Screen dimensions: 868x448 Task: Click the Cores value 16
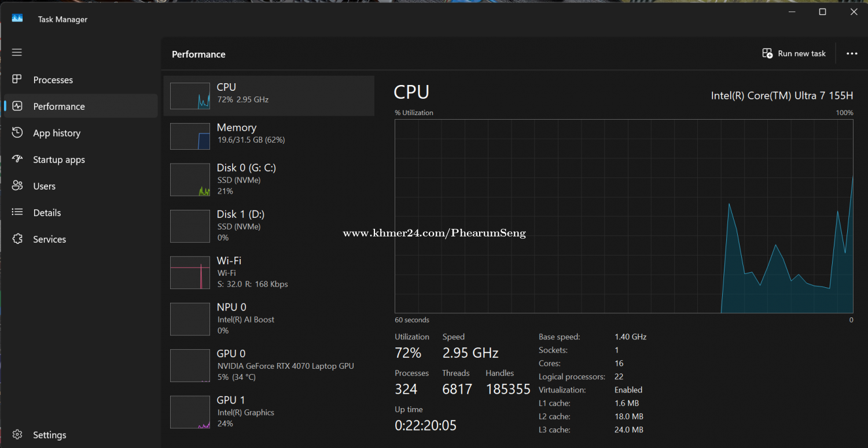point(619,363)
